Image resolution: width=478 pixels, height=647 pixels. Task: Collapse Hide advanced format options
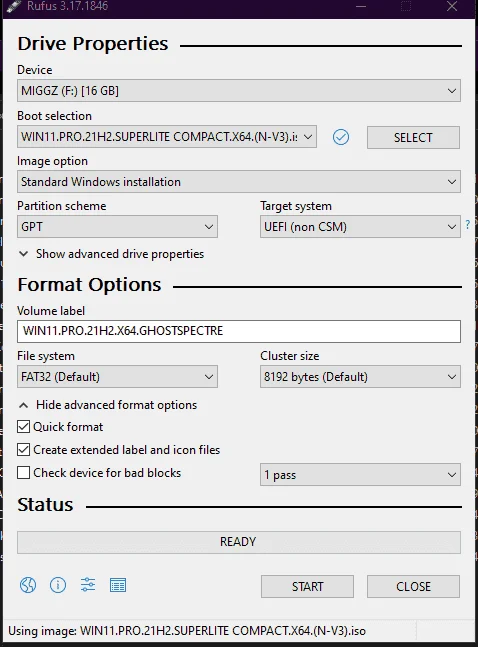(x=108, y=405)
